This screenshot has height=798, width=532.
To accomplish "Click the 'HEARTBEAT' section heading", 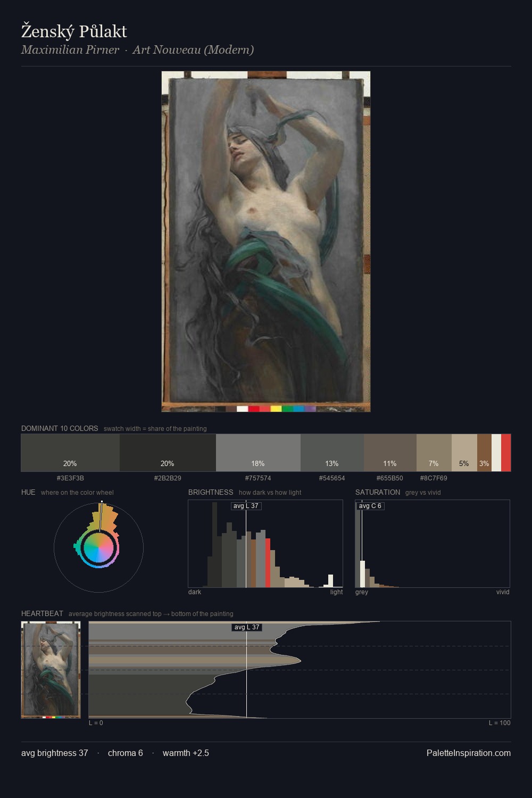I will click(x=42, y=613).
